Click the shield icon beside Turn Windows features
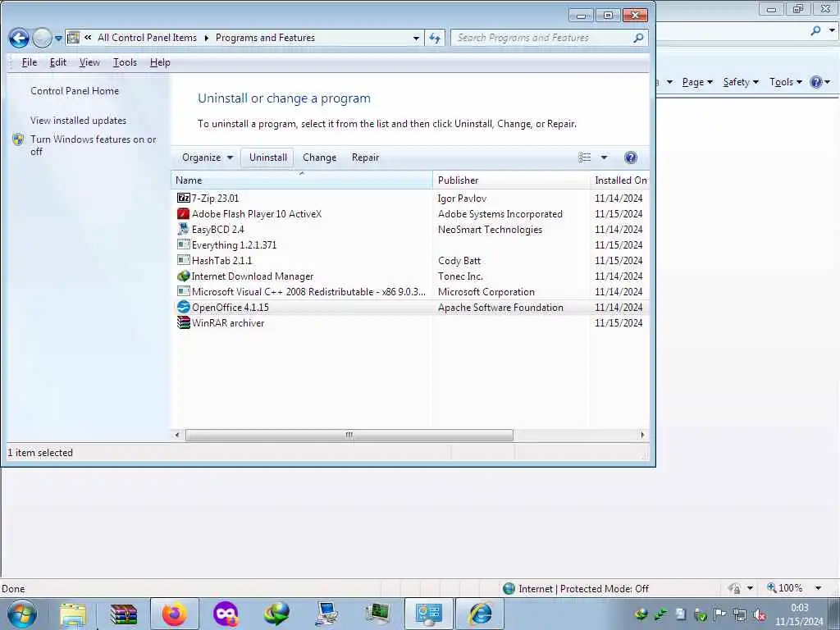 (x=18, y=139)
